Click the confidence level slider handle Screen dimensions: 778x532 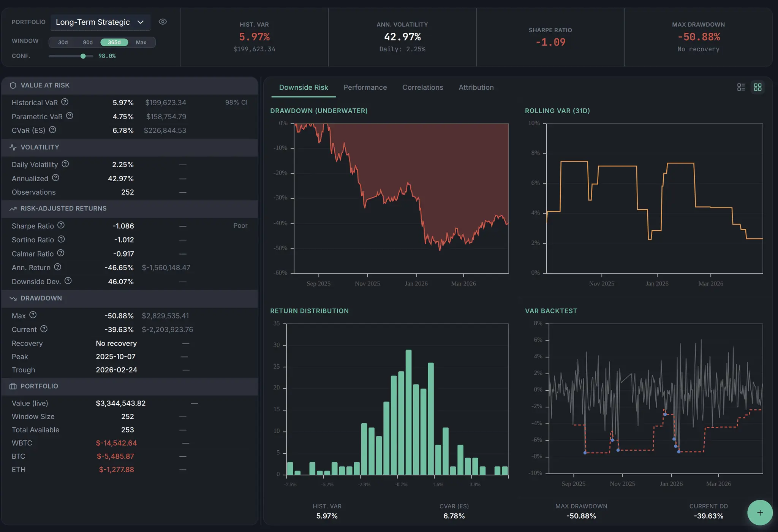point(83,56)
